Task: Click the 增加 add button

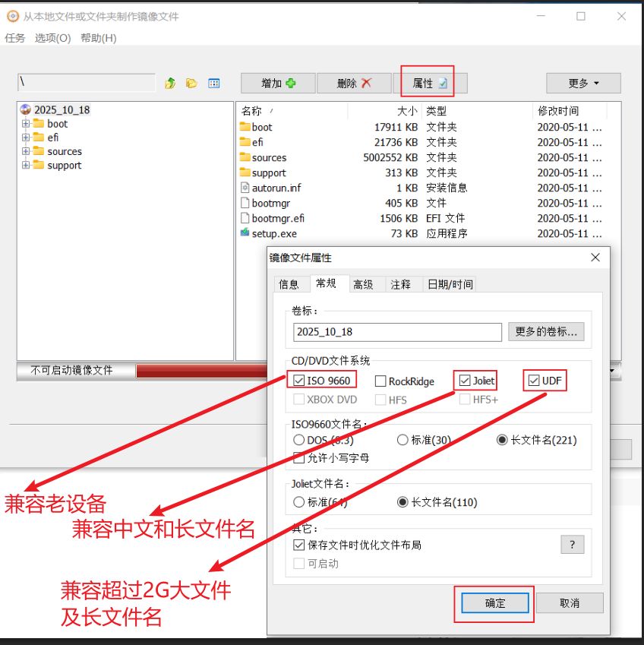Action: tap(277, 84)
